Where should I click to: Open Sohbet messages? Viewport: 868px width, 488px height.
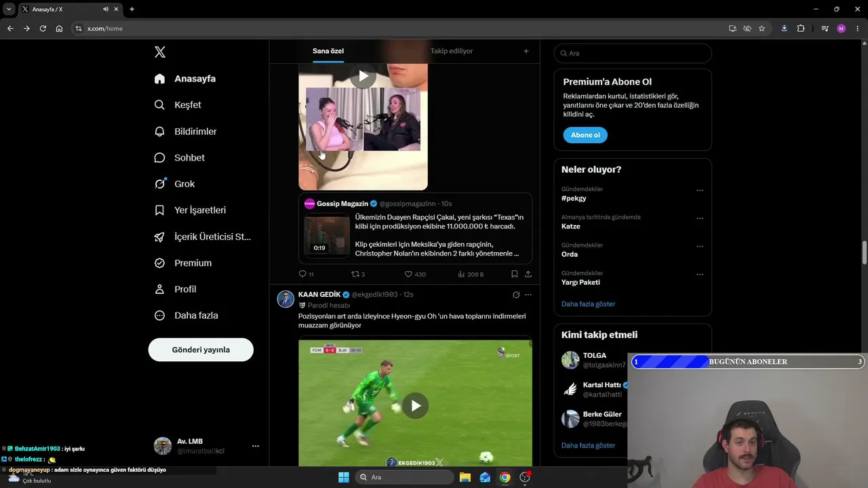click(179, 158)
